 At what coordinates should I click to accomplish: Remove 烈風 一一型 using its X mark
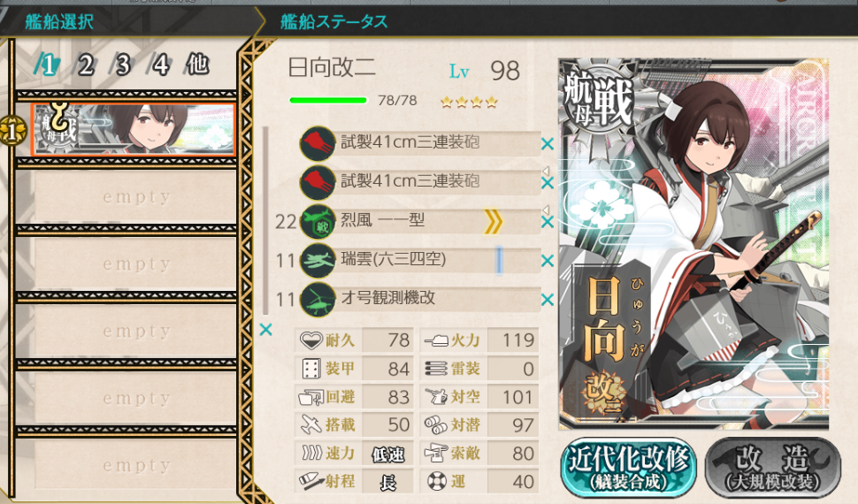(x=548, y=222)
